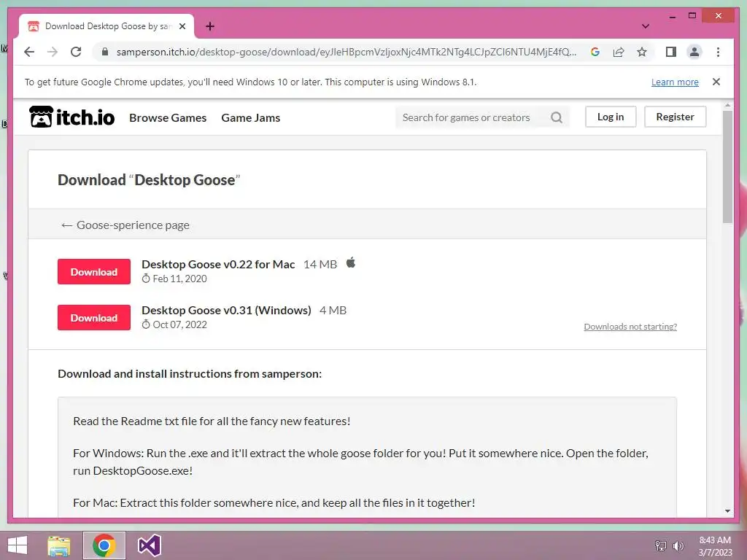This screenshot has width=747, height=560.
Task: Go back using the browser back arrow
Action: coord(29,52)
